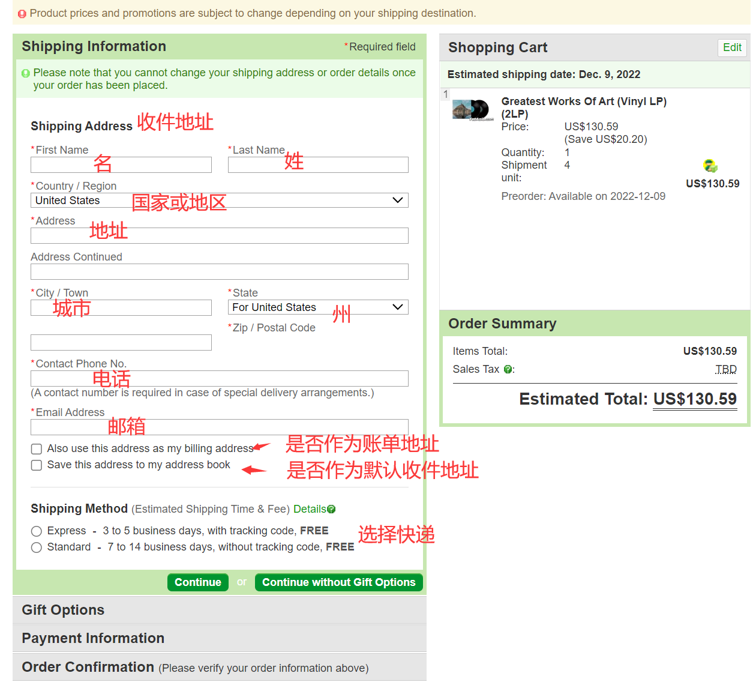Expand the Gift Options section

tap(63, 609)
